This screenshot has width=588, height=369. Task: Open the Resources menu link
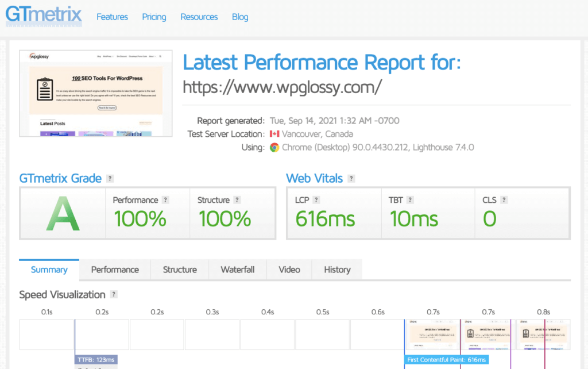[x=199, y=17]
